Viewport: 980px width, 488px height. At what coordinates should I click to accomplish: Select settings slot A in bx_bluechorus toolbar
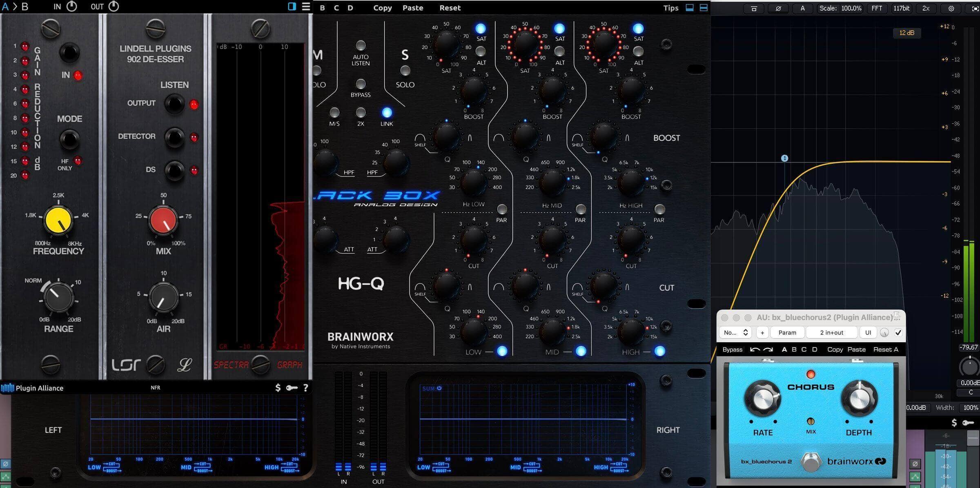[784, 350]
